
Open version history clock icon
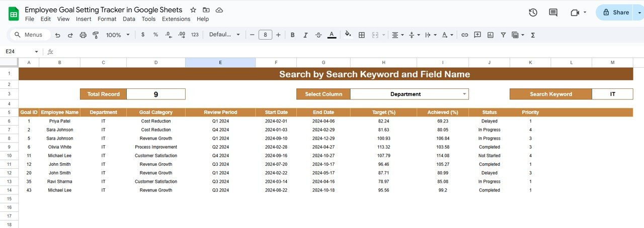(x=533, y=13)
